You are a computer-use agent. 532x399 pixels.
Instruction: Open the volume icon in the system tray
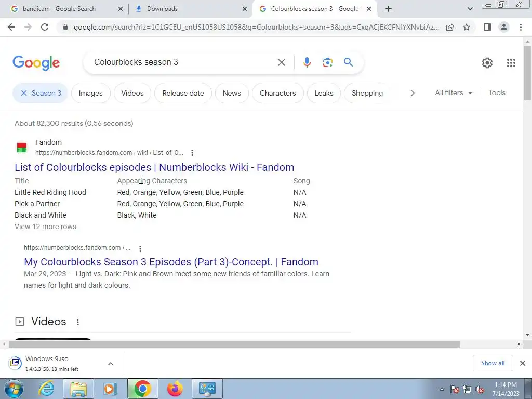click(480, 390)
